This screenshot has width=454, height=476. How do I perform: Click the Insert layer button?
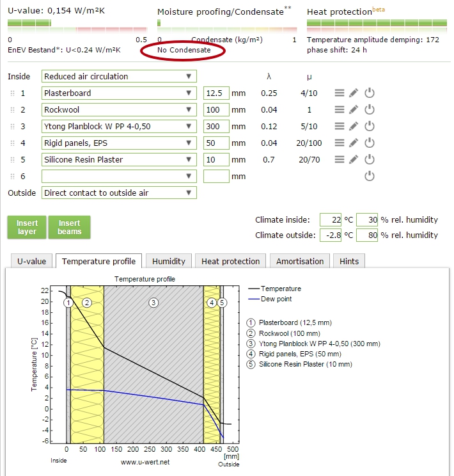[x=27, y=227]
